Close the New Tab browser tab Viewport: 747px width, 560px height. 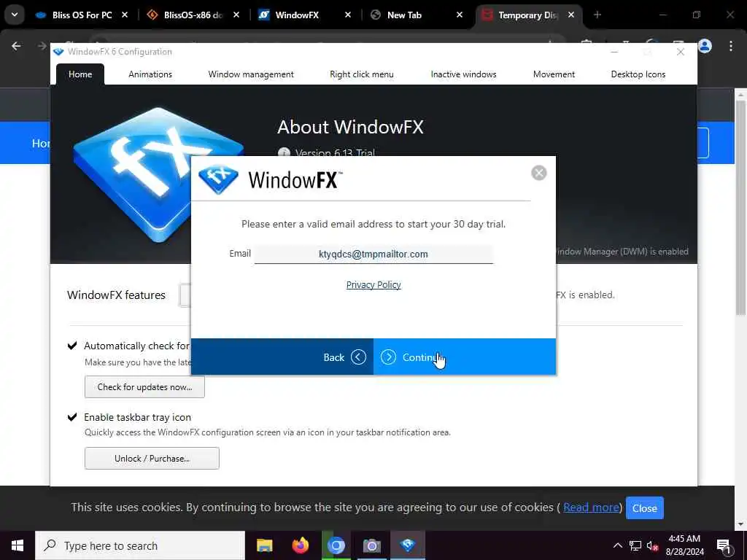click(x=460, y=15)
